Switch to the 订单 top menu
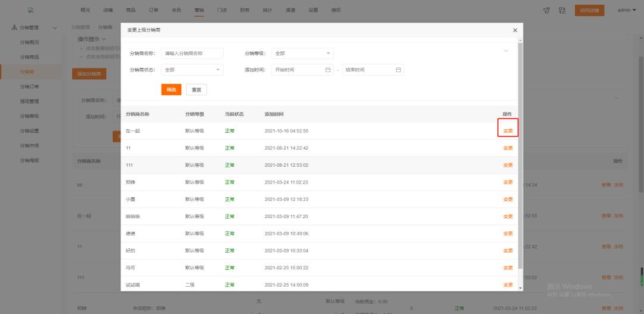Viewport: 644px width, 314px height. click(154, 10)
